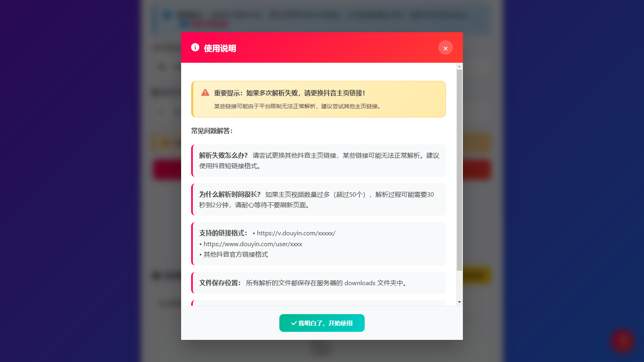644x362 pixels.
Task: Select the 为什么解析时间很长 FAQ card
Action: click(x=318, y=200)
